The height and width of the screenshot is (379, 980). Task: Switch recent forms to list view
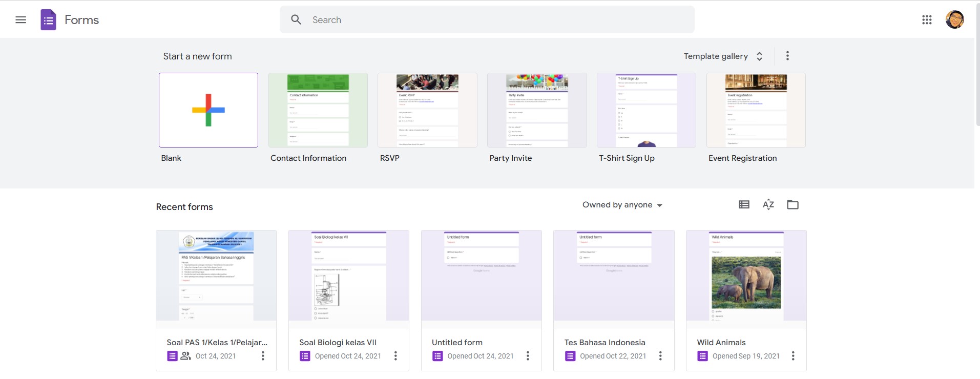744,205
